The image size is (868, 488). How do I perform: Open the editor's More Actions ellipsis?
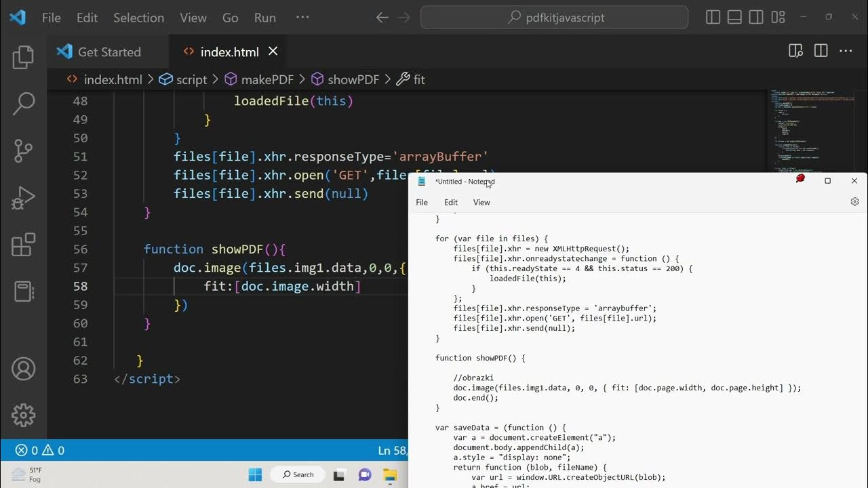pyautogui.click(x=846, y=51)
